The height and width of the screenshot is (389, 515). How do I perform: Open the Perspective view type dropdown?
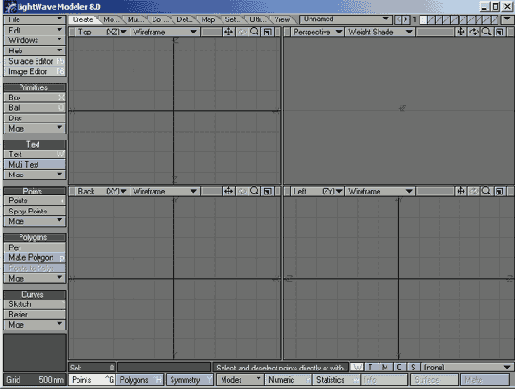[317, 32]
